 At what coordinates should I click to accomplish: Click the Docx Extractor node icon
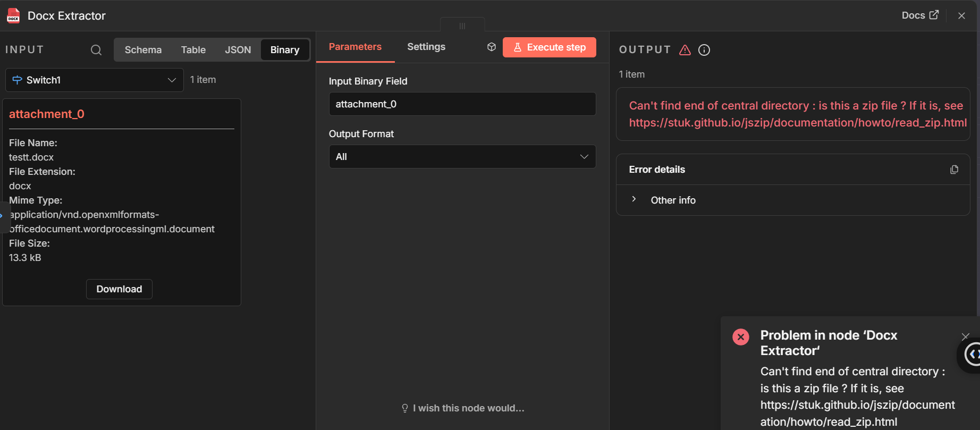13,16
